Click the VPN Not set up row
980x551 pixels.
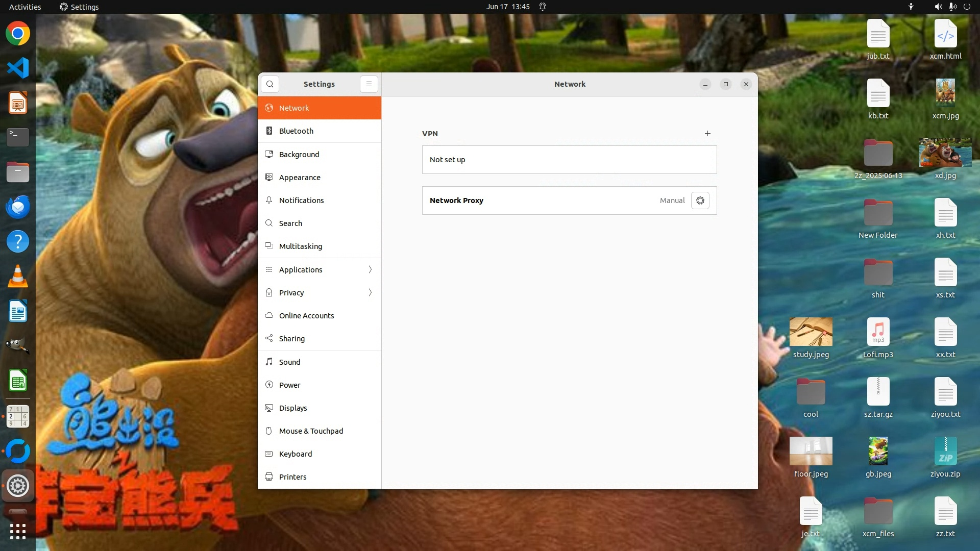coord(569,160)
